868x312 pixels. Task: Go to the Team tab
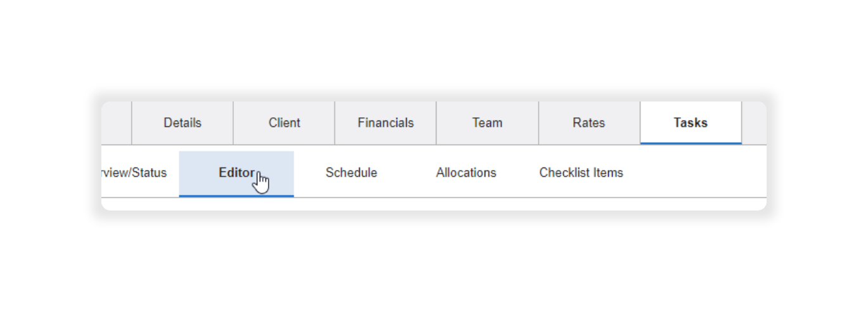[487, 123]
